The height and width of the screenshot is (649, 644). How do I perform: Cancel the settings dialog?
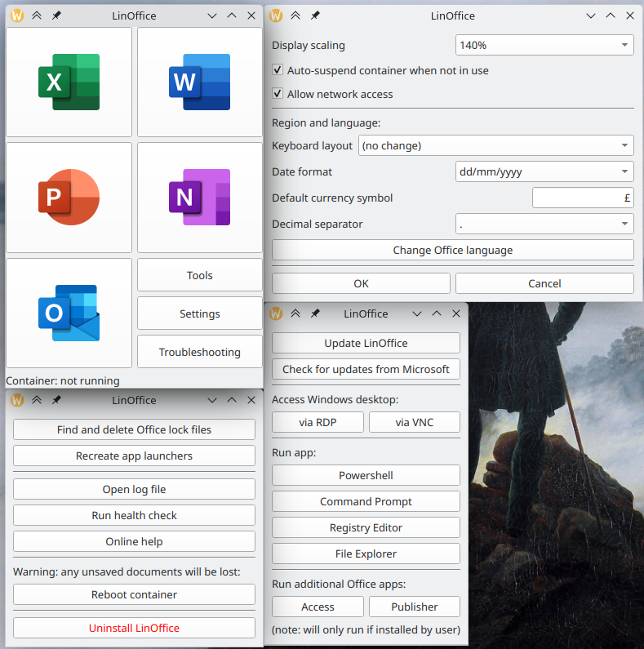(x=544, y=283)
